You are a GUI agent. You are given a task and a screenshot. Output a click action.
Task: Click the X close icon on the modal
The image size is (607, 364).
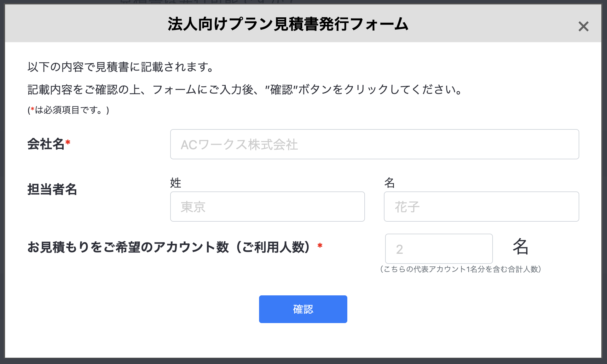(x=584, y=27)
